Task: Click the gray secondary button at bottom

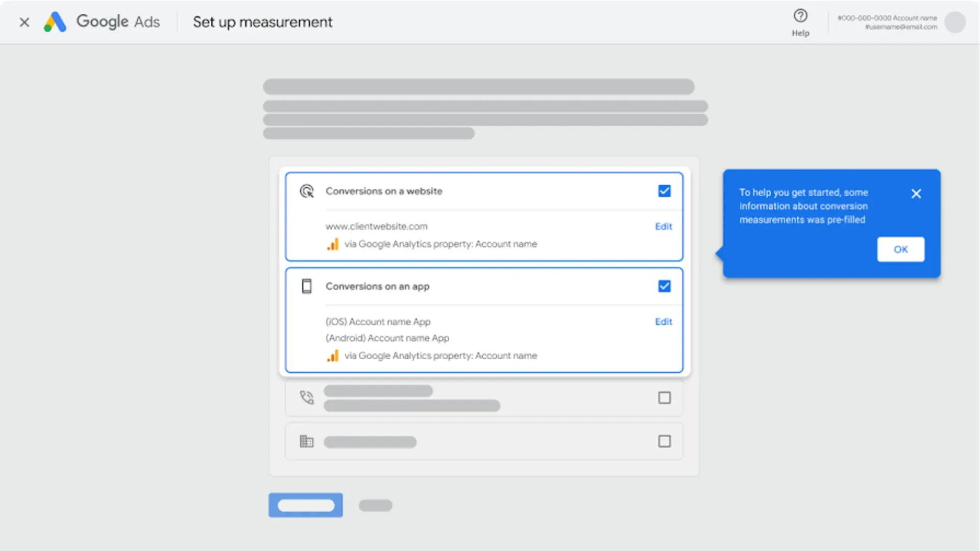Action: pyautogui.click(x=375, y=505)
